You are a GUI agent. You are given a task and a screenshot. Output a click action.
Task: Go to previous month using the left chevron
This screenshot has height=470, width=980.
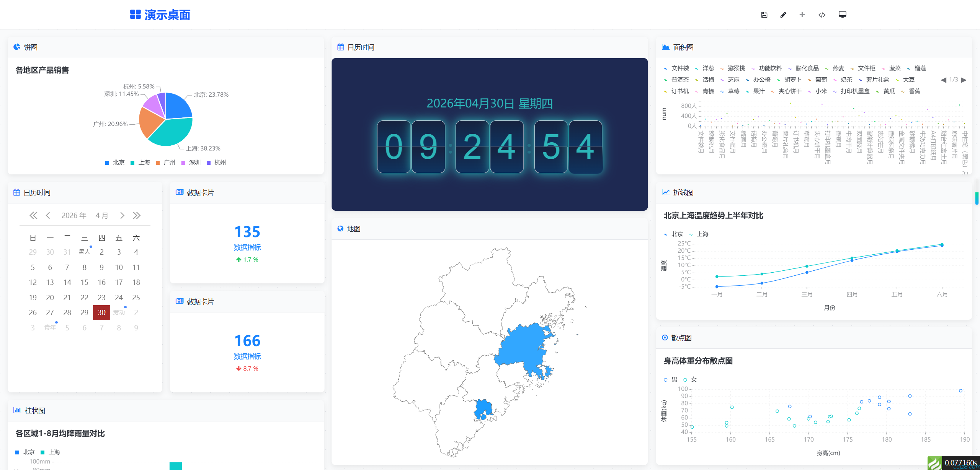(47, 215)
